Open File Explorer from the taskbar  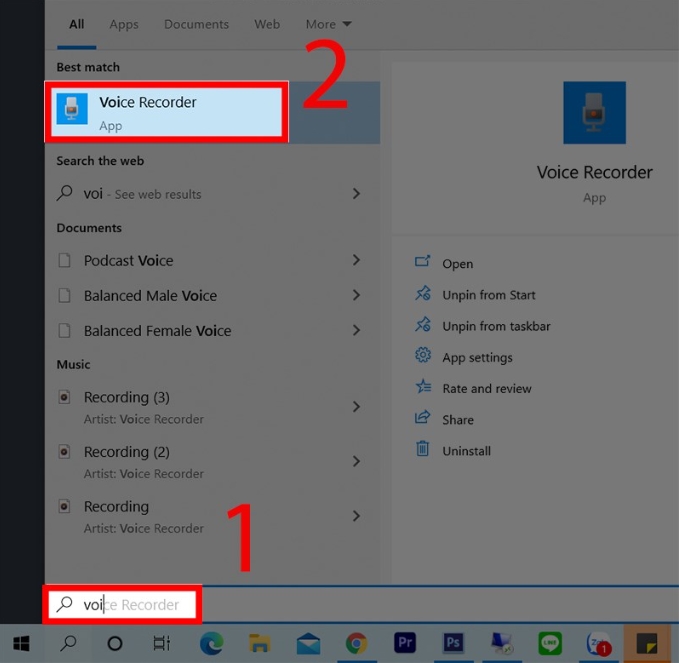[260, 643]
